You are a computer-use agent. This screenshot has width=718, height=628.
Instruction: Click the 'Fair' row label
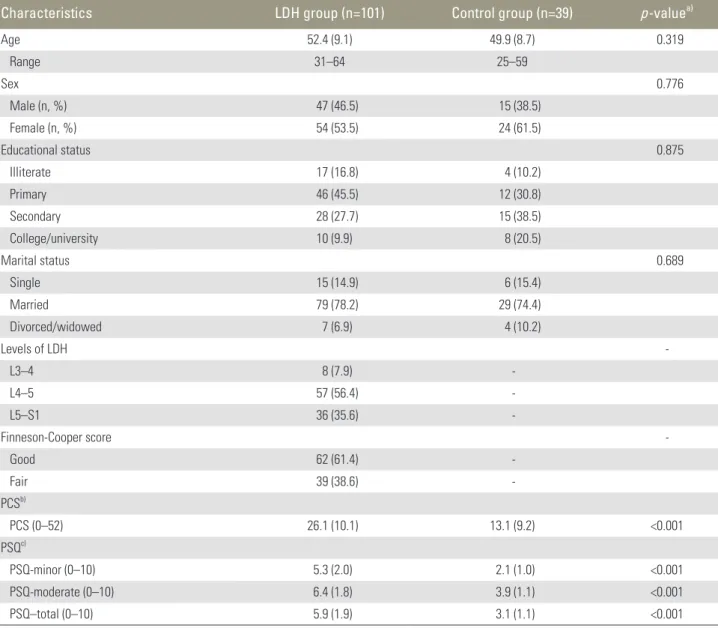(18, 481)
